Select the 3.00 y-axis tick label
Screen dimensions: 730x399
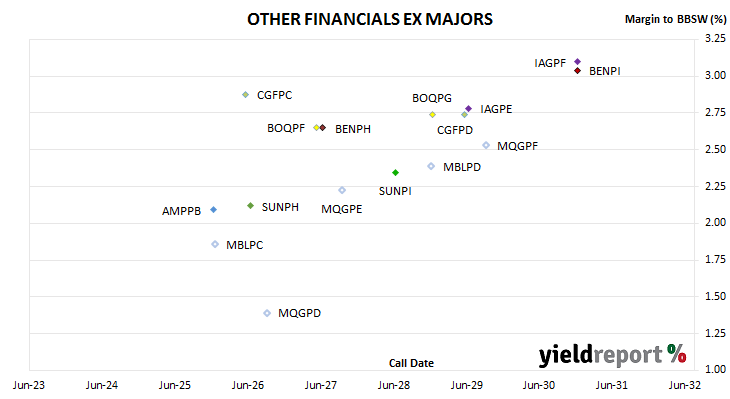coord(715,75)
